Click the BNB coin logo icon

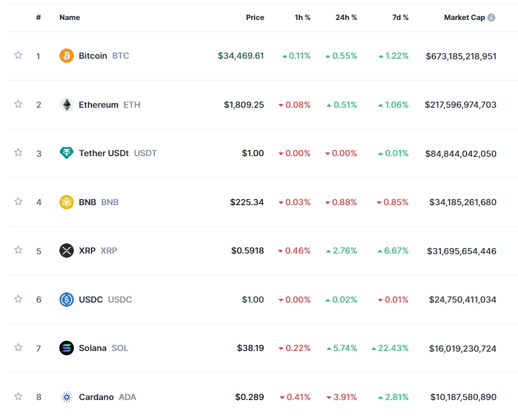[67, 202]
